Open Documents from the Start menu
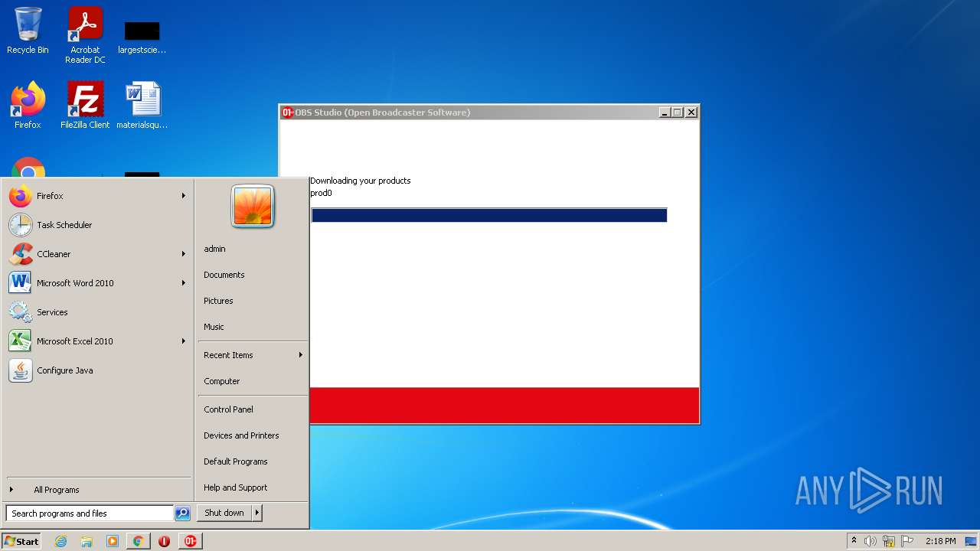 (x=253, y=275)
